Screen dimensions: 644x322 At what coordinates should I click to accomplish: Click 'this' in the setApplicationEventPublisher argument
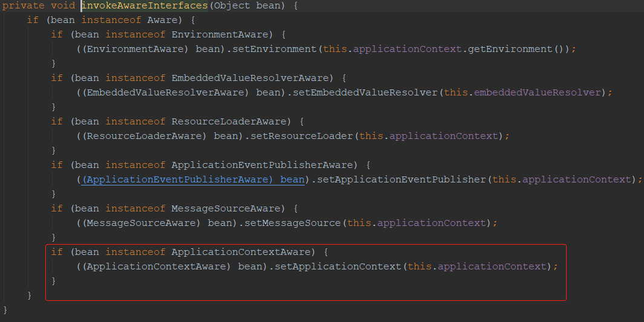pos(504,179)
